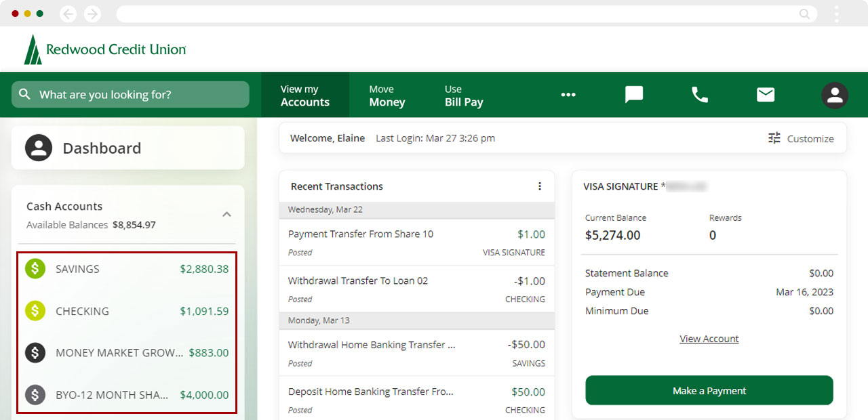
Task: Open the mail envelope icon
Action: click(766, 95)
